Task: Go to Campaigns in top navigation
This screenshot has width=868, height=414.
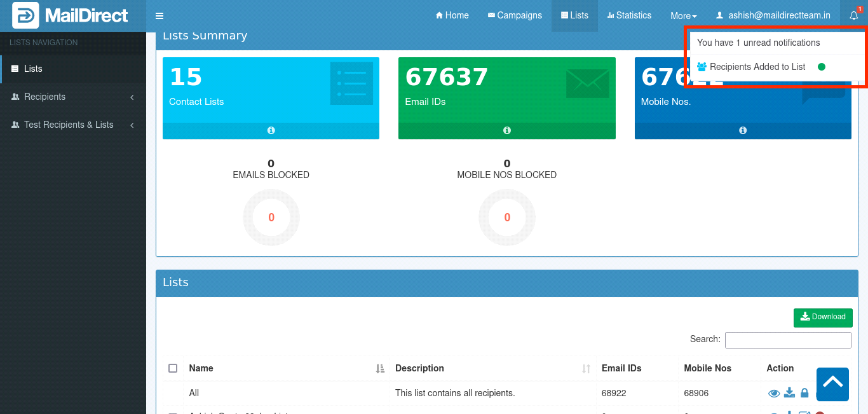Action: click(515, 16)
